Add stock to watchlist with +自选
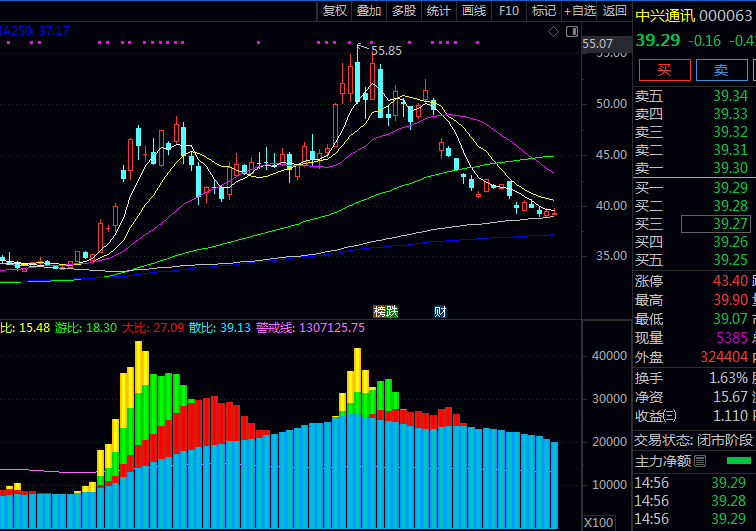756x531 pixels. click(x=580, y=11)
